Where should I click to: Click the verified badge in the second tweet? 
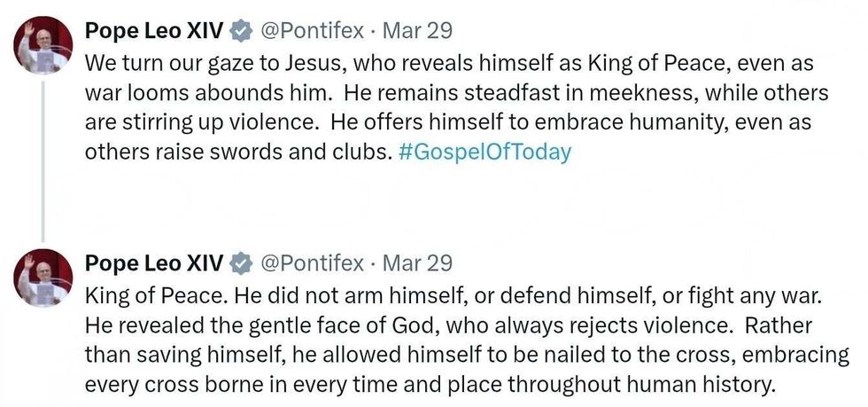point(239,263)
